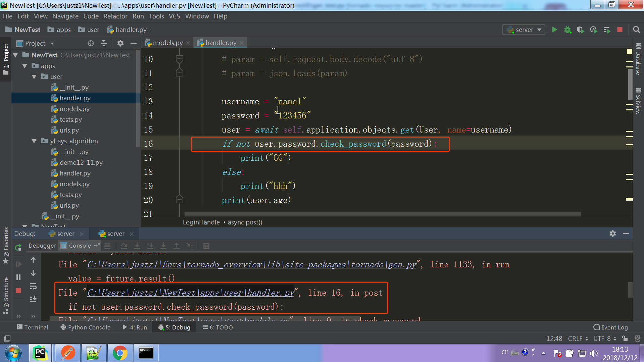Click Step Into debugger icon
Screen dimensions: 644x362
point(137,246)
